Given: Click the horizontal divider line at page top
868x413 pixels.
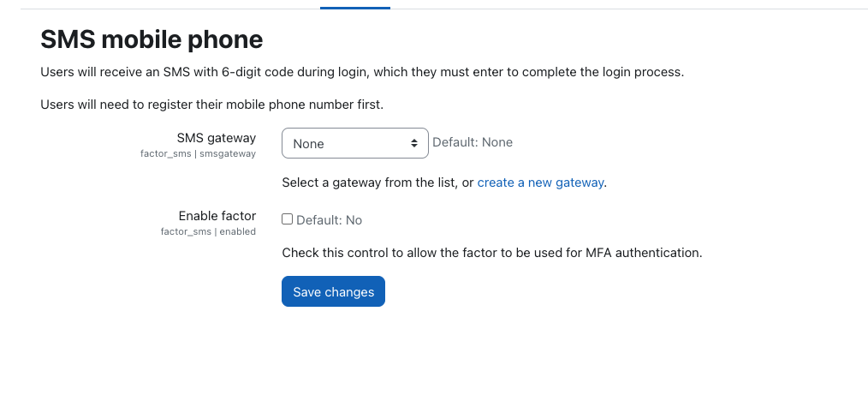Looking at the screenshot, I should pos(444,9).
